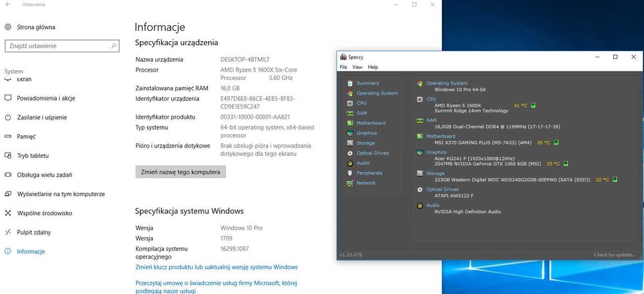Image resolution: width=644 pixels, height=294 pixels.
Task: Click the Audio heading in Speccy summary pane
Action: click(433, 205)
